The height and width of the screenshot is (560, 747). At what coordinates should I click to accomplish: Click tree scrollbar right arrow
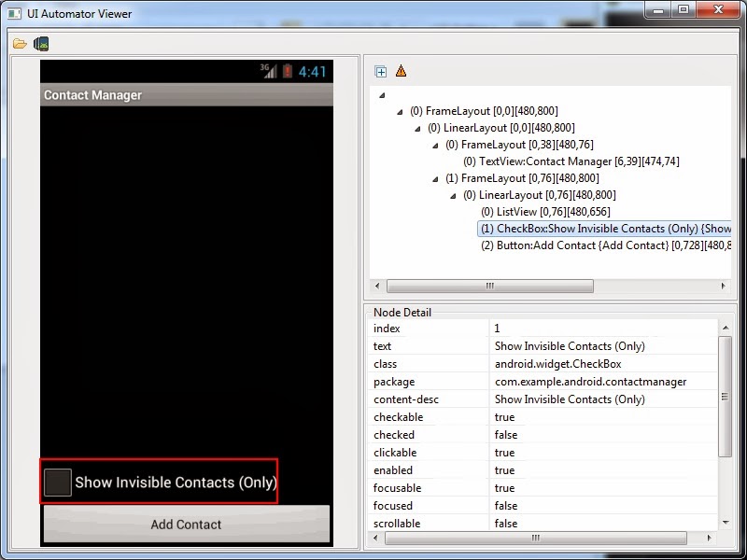(723, 286)
